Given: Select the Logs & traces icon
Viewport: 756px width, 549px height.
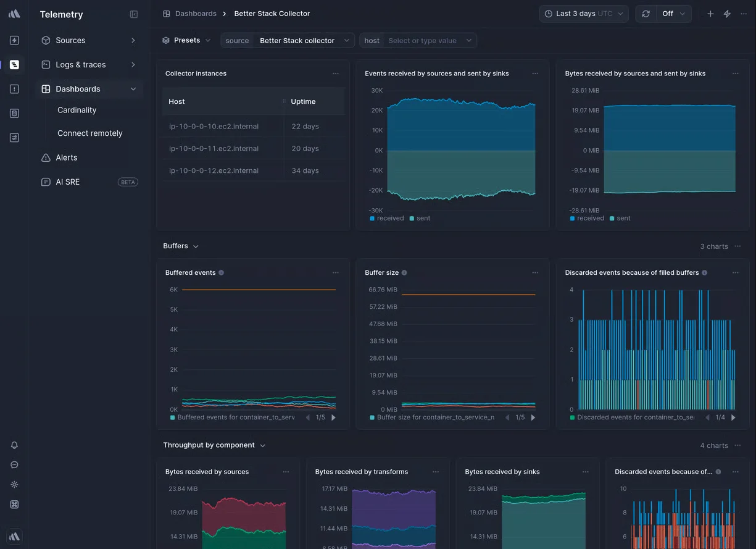Looking at the screenshot, I should 46,64.
